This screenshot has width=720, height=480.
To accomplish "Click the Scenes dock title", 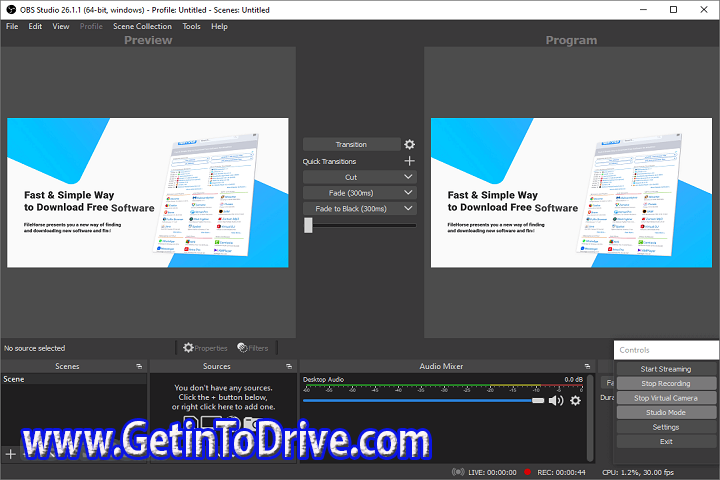I will coord(67,366).
